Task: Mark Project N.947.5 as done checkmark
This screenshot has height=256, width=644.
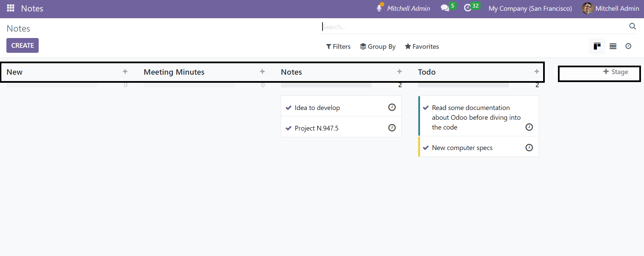Action: [289, 128]
